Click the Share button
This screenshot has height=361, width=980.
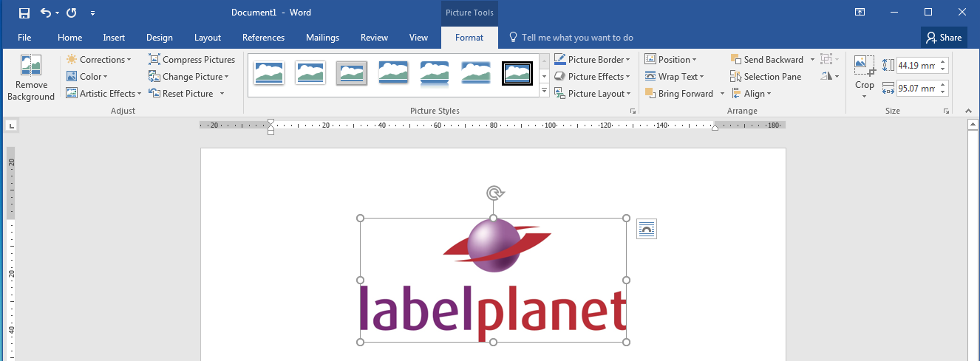tap(944, 38)
